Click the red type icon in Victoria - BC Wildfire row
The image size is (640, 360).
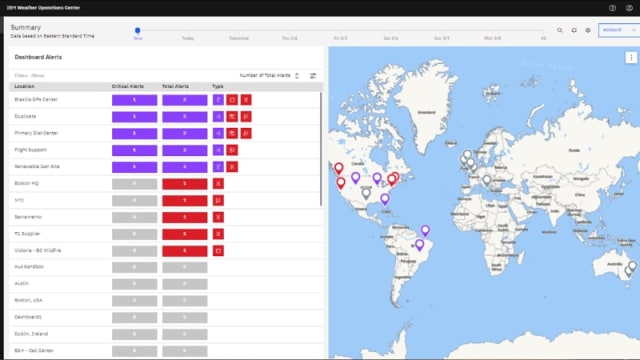[x=218, y=251]
